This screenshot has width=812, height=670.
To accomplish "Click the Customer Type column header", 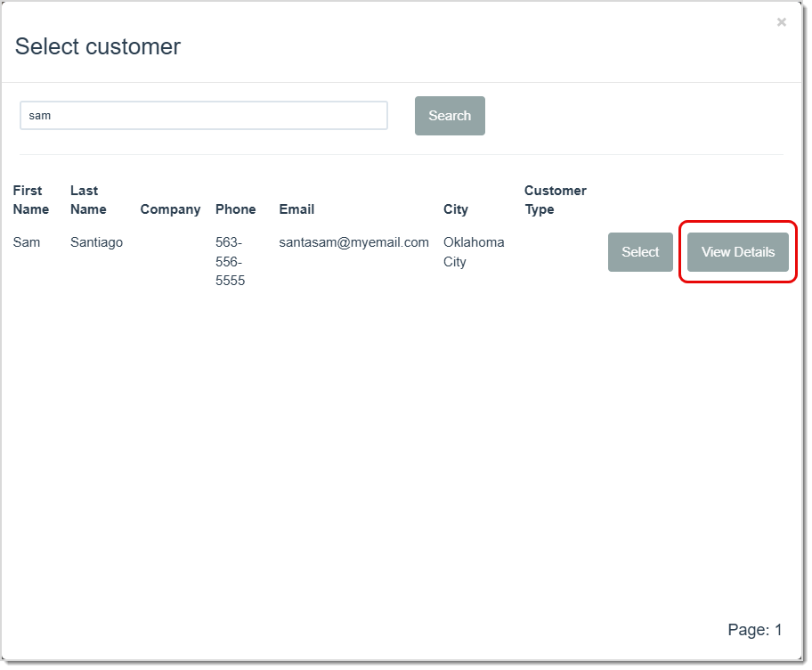I will click(555, 200).
